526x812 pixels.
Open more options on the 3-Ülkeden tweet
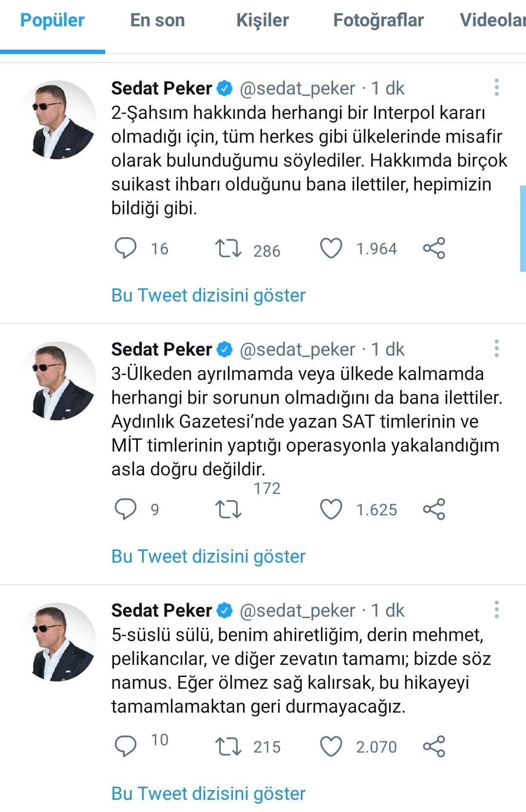(496, 348)
